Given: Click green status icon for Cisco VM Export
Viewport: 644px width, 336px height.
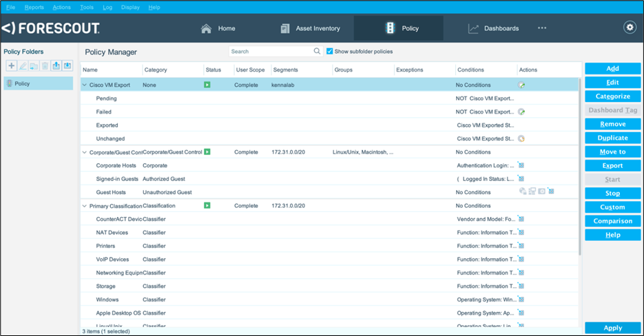Looking at the screenshot, I should 207,85.
